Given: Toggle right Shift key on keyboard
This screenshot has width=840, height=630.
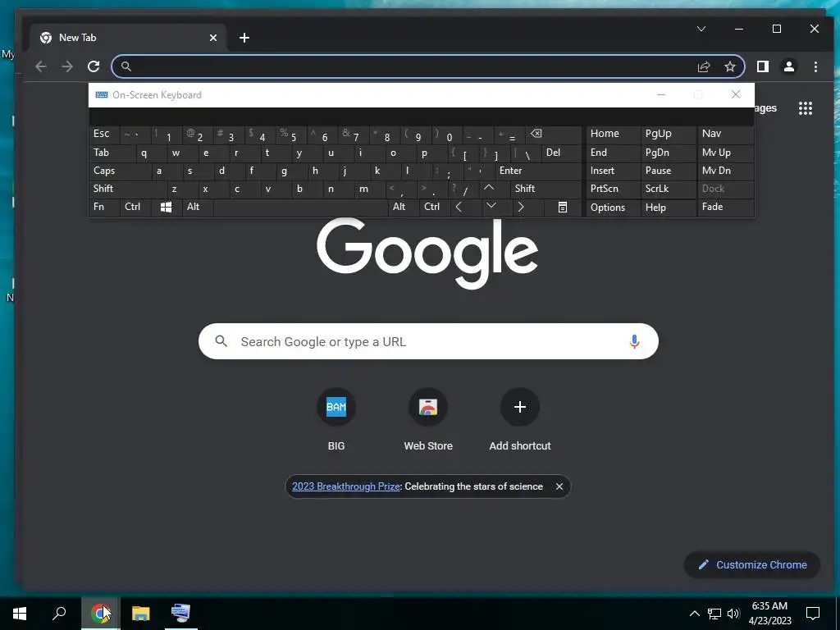Looking at the screenshot, I should click(546, 189).
